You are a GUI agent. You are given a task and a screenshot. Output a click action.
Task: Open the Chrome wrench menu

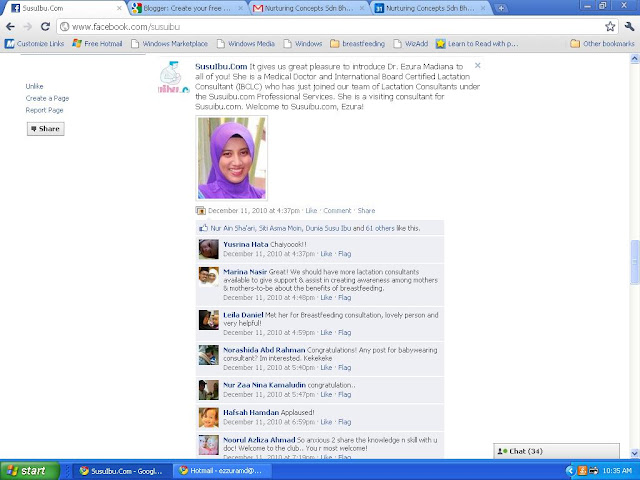(x=629, y=27)
